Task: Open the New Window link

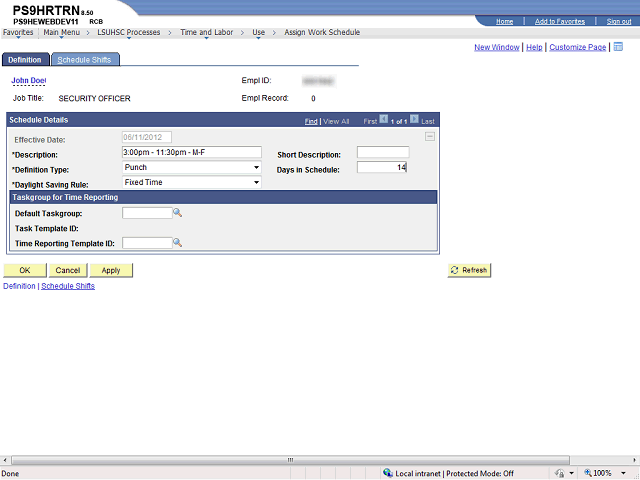Action: pos(497,47)
